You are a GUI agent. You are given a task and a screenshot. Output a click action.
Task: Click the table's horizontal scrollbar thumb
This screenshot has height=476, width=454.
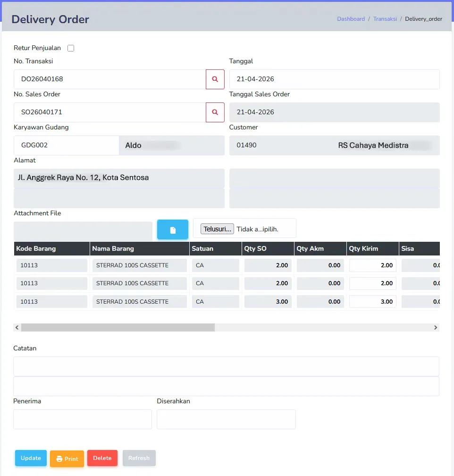(x=118, y=327)
